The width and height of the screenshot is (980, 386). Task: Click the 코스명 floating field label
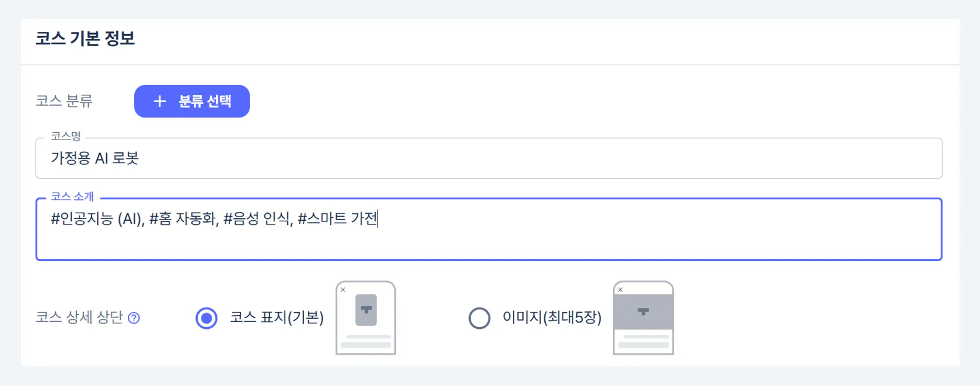[x=66, y=136]
